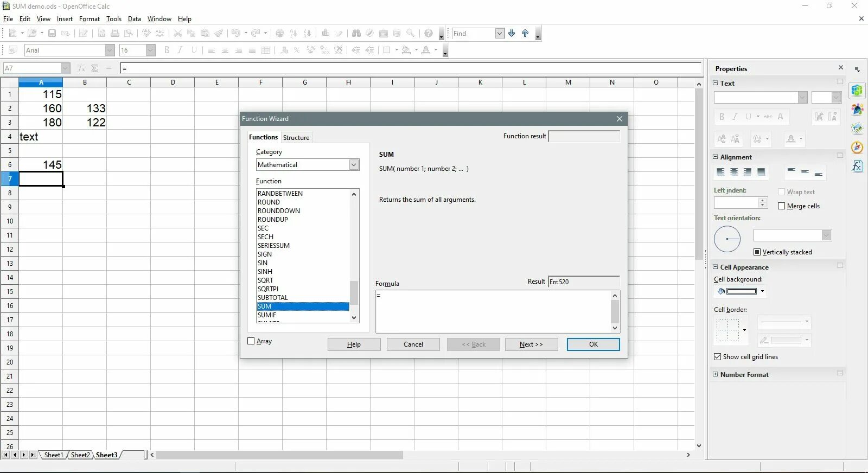Toggle the Vertically stacked checkbox
The height and width of the screenshot is (473, 868).
757,252
